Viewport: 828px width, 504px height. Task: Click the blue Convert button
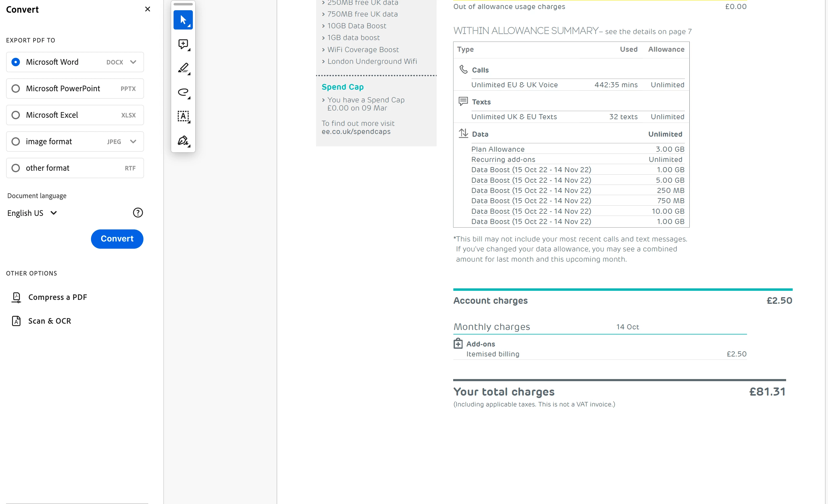coord(117,239)
